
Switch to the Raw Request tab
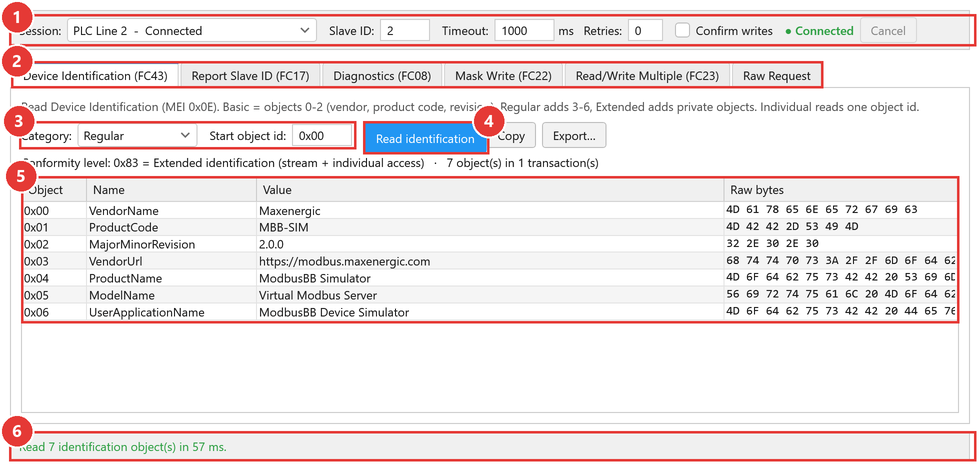click(x=777, y=76)
